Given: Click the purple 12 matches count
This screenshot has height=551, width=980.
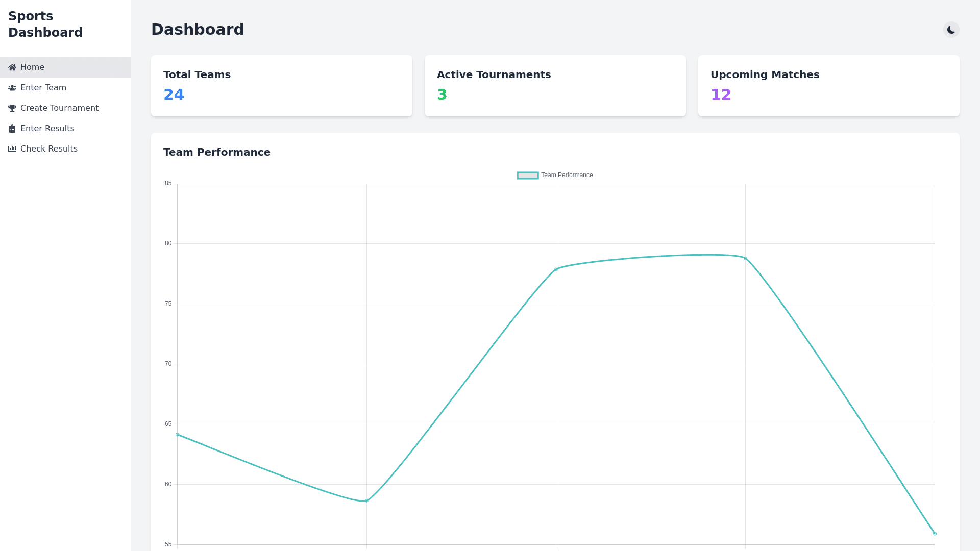Looking at the screenshot, I should point(721,95).
